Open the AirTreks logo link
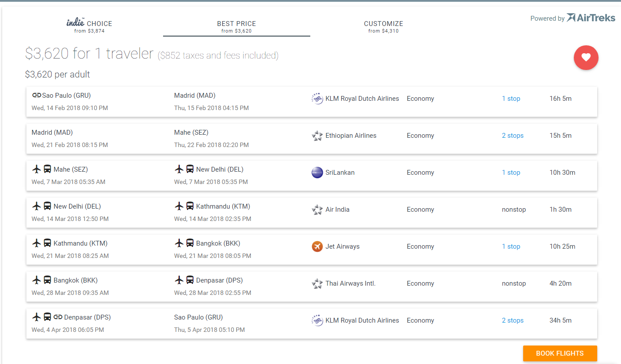 click(x=591, y=18)
